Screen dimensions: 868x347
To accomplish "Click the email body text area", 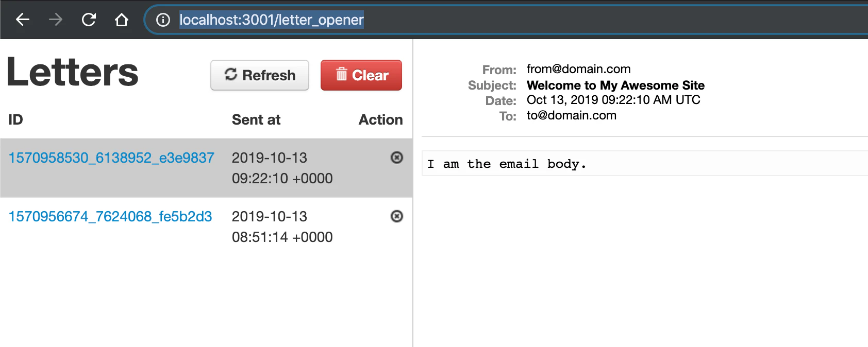I will click(x=645, y=164).
